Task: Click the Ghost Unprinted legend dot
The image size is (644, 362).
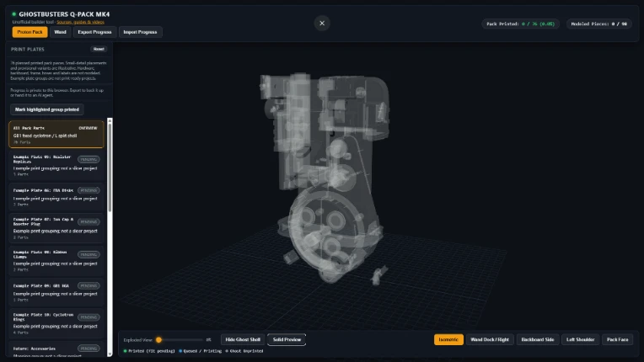Action: (x=227, y=351)
